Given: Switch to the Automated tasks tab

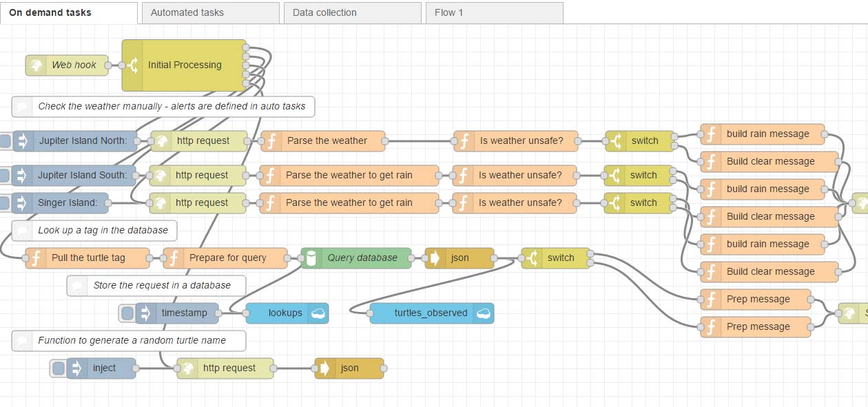Looking at the screenshot, I should [210, 12].
